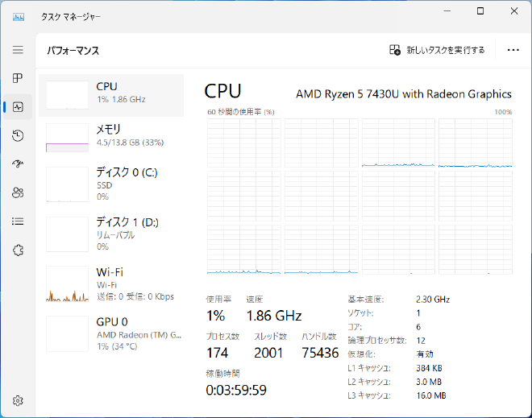Click the uptime value 0:03:59:59

[x=236, y=390]
